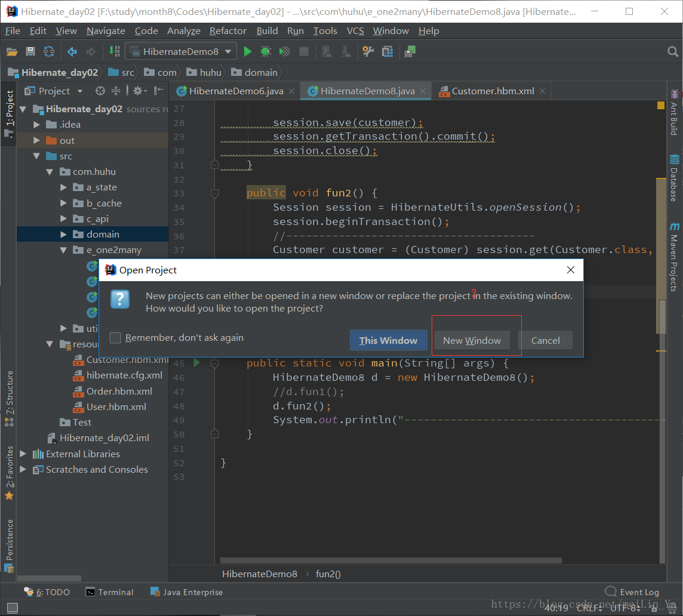This screenshot has height=616, width=683.
Task: Click run gutter icon at line 45
Action: click(196, 362)
